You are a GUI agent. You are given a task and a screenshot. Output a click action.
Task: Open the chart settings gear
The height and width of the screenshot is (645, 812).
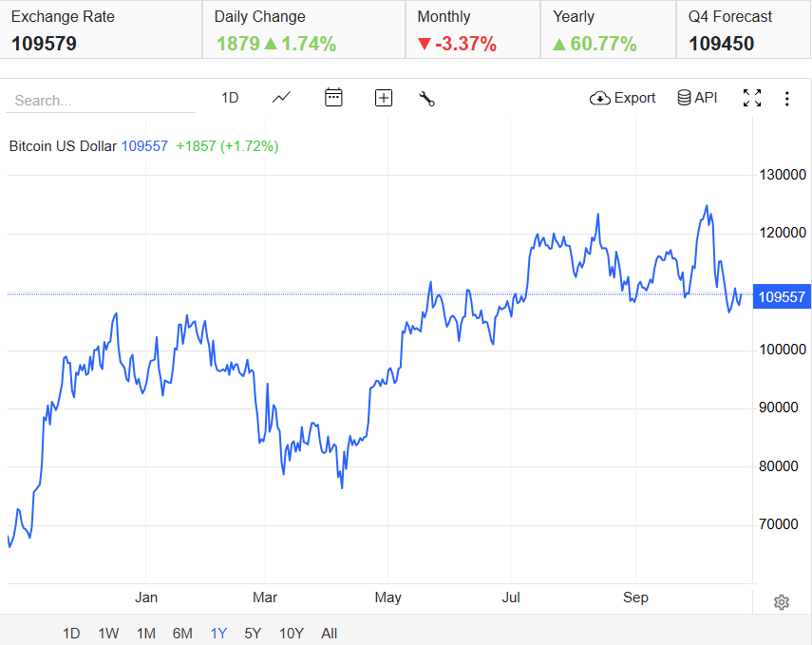[781, 602]
